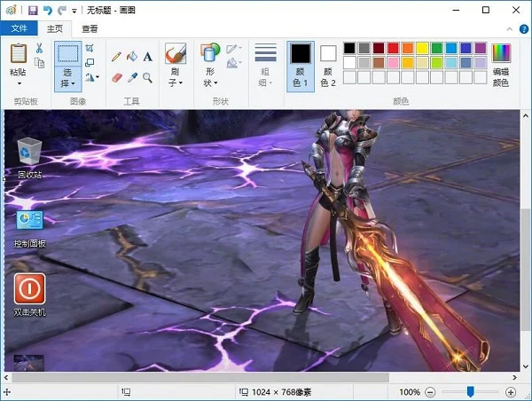Click the 粘贴 paste button
Viewport: 532px width, 401px height.
click(x=18, y=62)
